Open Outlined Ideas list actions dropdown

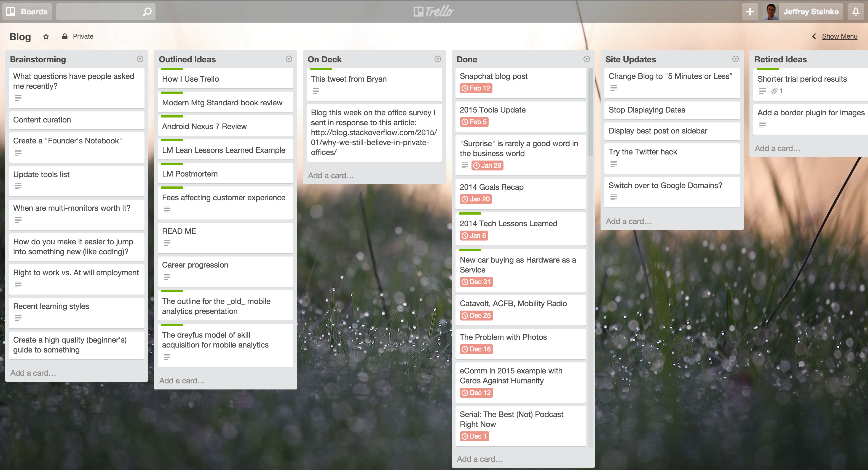tap(289, 59)
